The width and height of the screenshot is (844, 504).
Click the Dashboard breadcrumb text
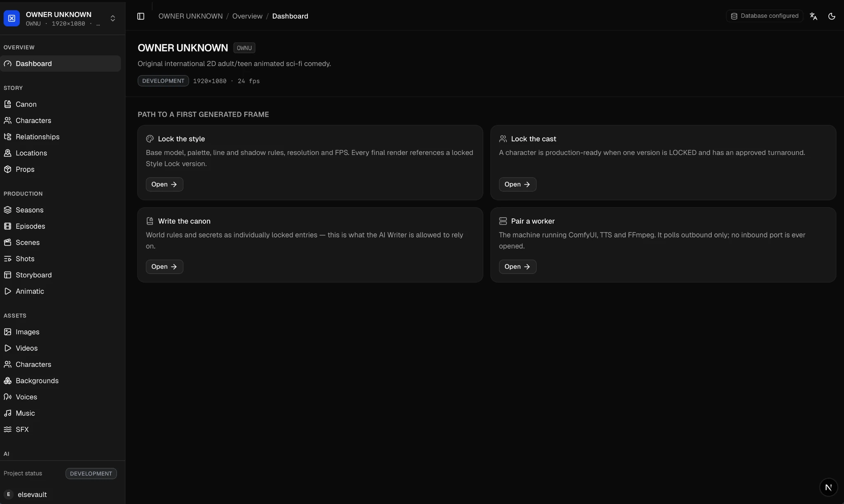(290, 16)
